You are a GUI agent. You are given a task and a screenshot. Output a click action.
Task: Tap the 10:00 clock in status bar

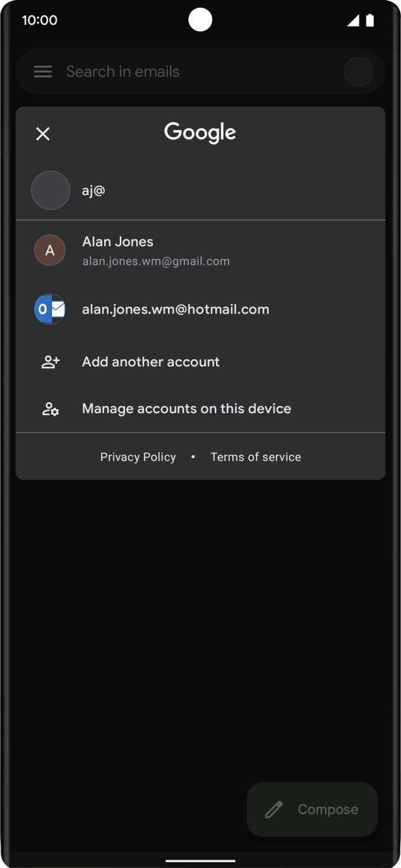point(40,20)
